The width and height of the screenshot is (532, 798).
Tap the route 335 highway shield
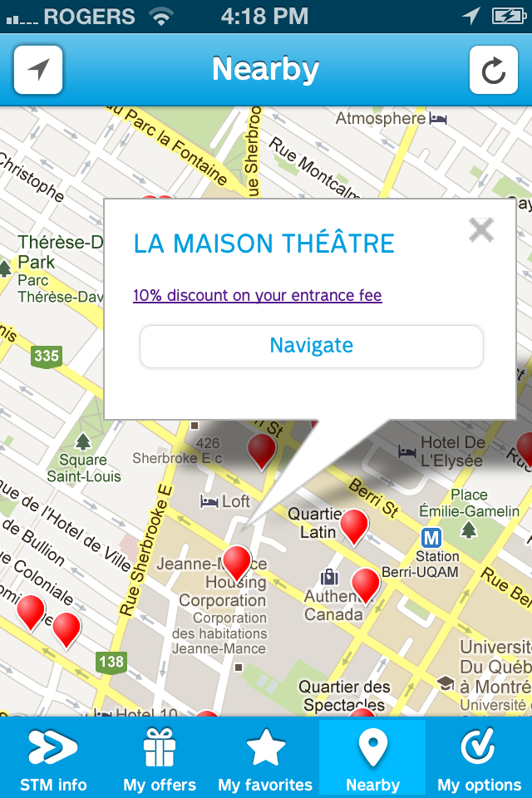click(47, 357)
